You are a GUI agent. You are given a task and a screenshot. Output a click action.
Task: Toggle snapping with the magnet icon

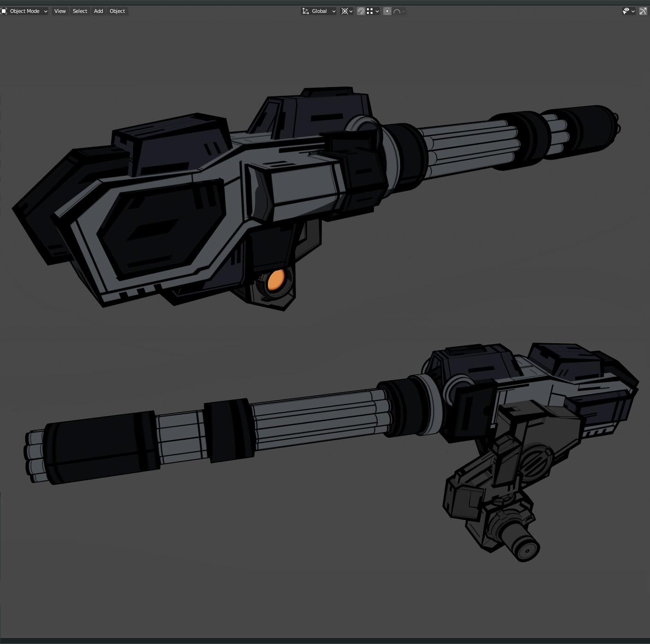[361, 11]
